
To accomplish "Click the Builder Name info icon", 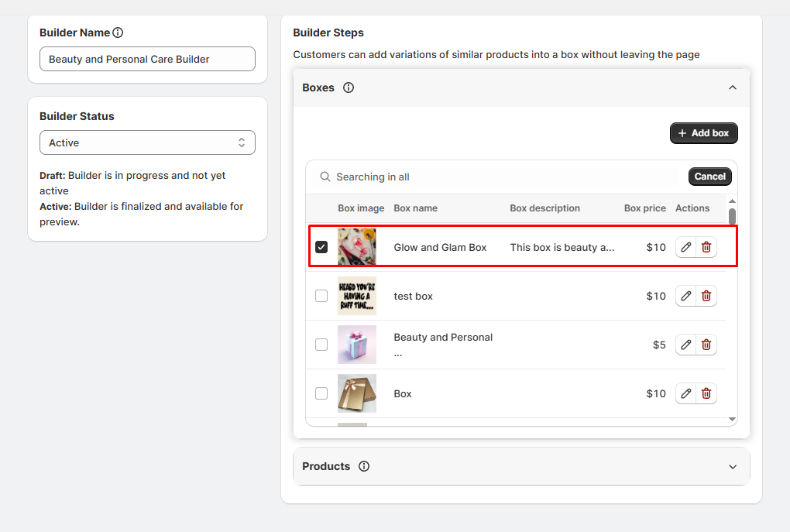I will pyautogui.click(x=118, y=33).
